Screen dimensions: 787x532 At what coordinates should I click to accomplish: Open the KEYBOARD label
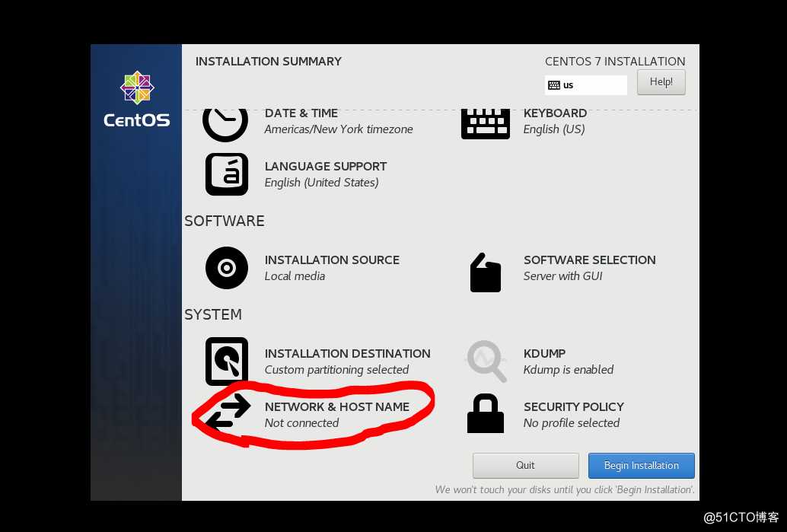tap(555, 113)
